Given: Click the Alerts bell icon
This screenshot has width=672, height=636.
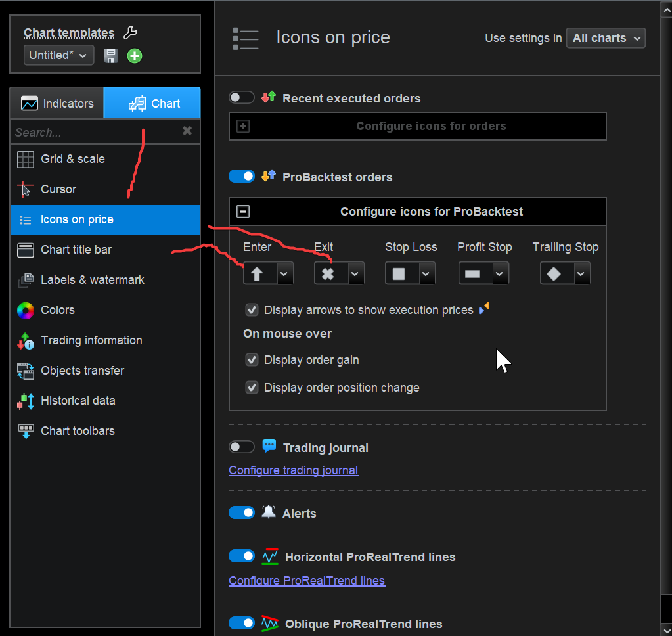Looking at the screenshot, I should point(269,512).
